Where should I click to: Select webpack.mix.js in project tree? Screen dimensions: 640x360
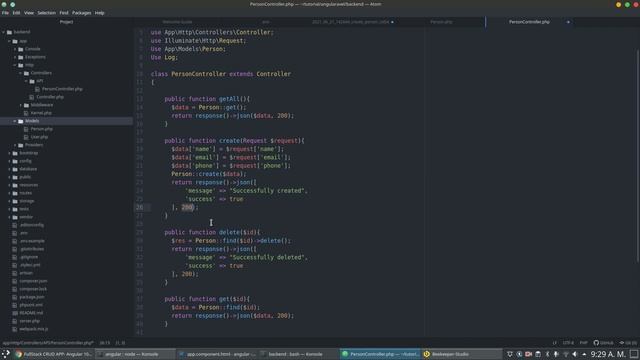point(33,329)
